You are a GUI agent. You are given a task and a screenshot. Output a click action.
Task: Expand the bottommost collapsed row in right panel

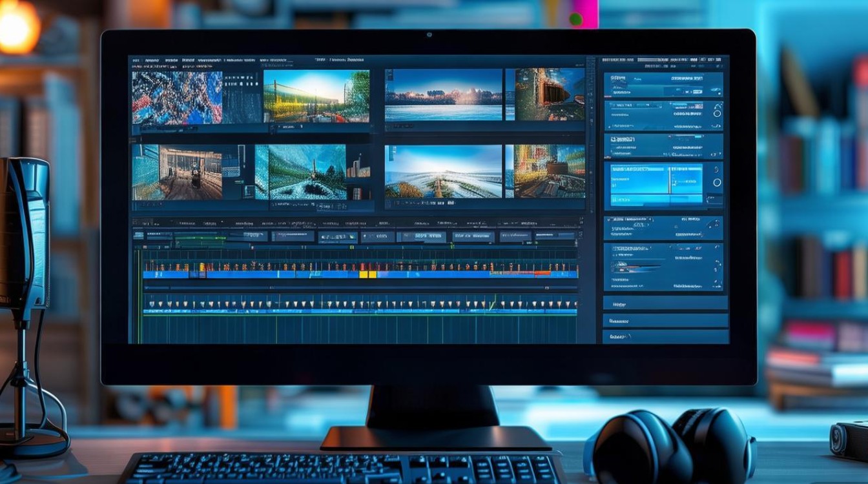click(x=665, y=336)
